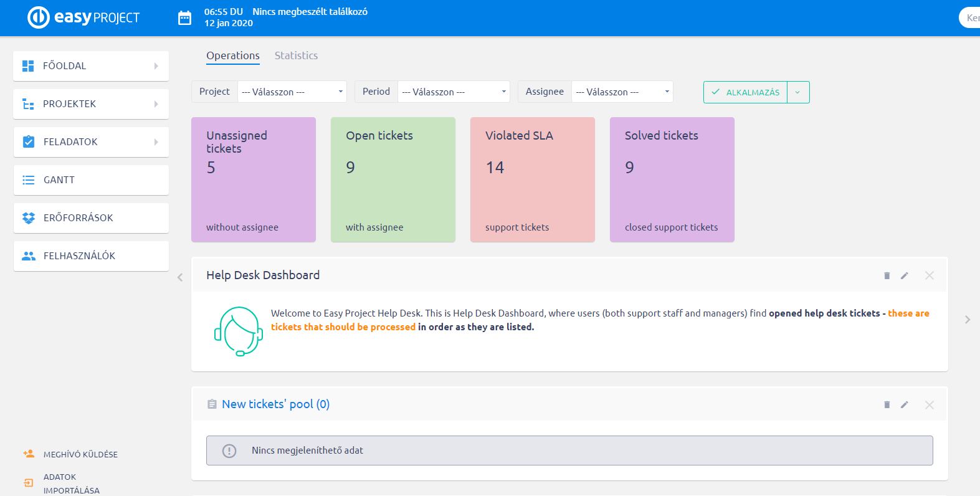Close the New tickets' pool panel
Screen dimensions: 980x496
click(x=929, y=405)
